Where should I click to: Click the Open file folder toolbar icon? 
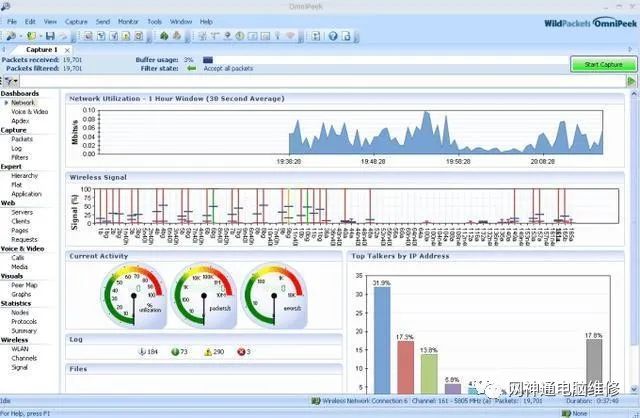31,36
